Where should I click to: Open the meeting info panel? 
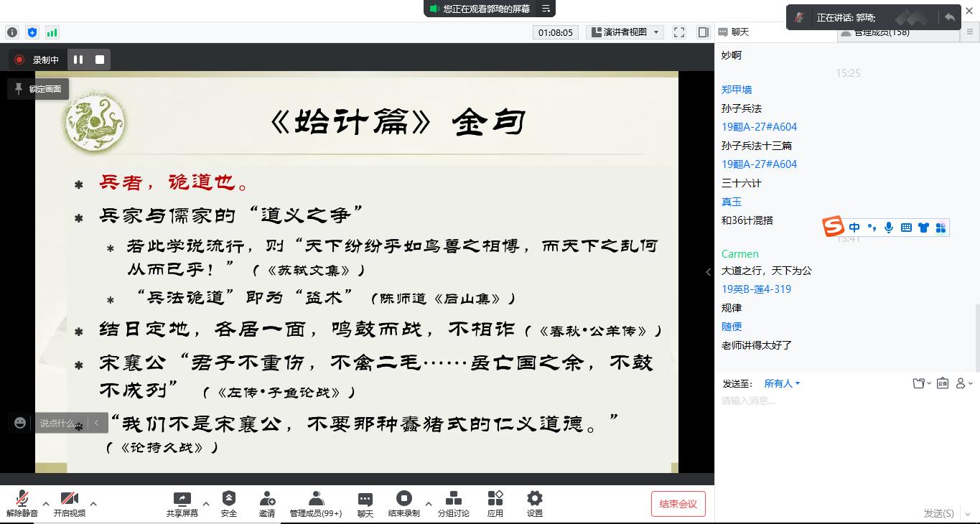(11, 32)
